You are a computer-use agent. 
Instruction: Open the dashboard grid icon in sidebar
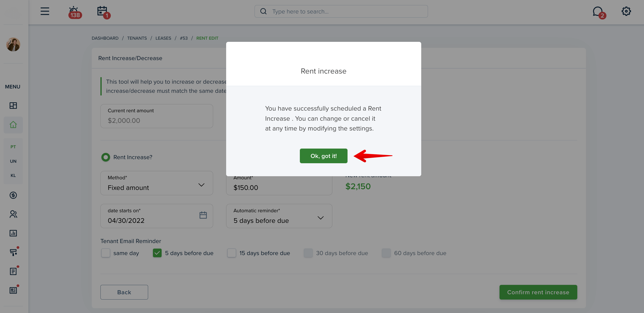tap(13, 106)
